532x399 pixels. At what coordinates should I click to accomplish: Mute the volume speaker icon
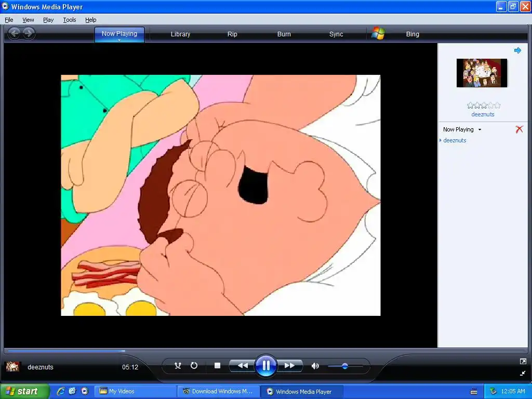click(x=315, y=366)
